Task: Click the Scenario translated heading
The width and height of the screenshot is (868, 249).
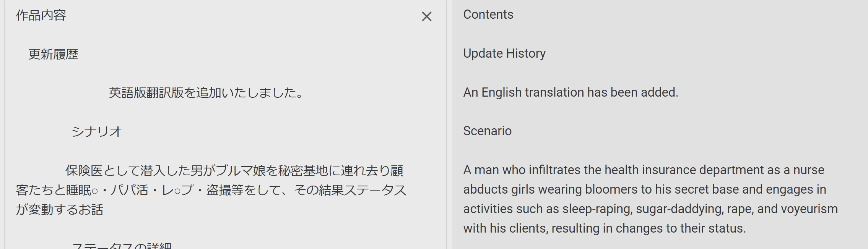Action: click(487, 131)
